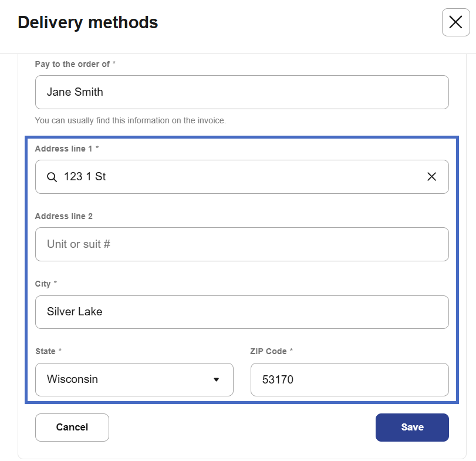The width and height of the screenshot is (476, 461).
Task: Click the "Pay to the order of" label
Action: [x=72, y=64]
